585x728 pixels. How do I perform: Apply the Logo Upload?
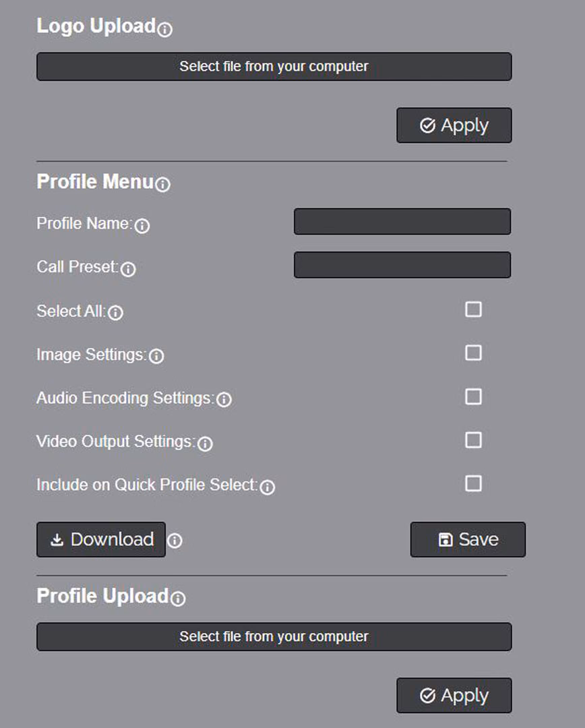[454, 125]
